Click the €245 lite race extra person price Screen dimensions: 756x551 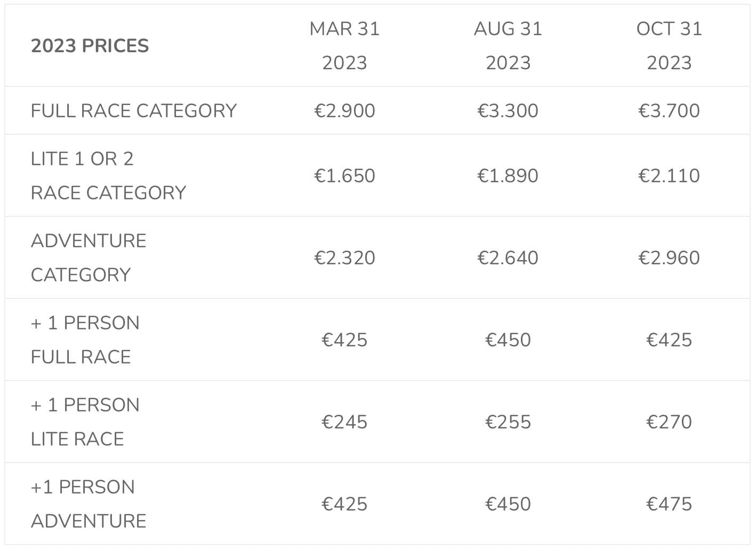(x=345, y=422)
